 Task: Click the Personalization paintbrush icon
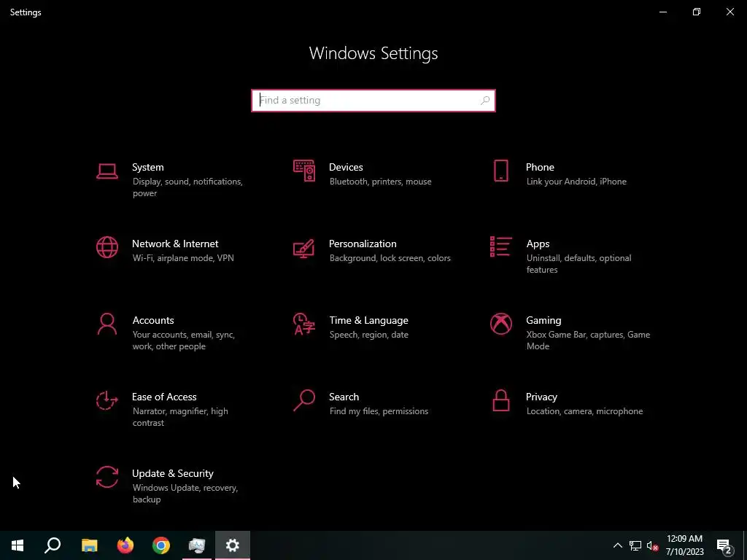pyautogui.click(x=304, y=248)
